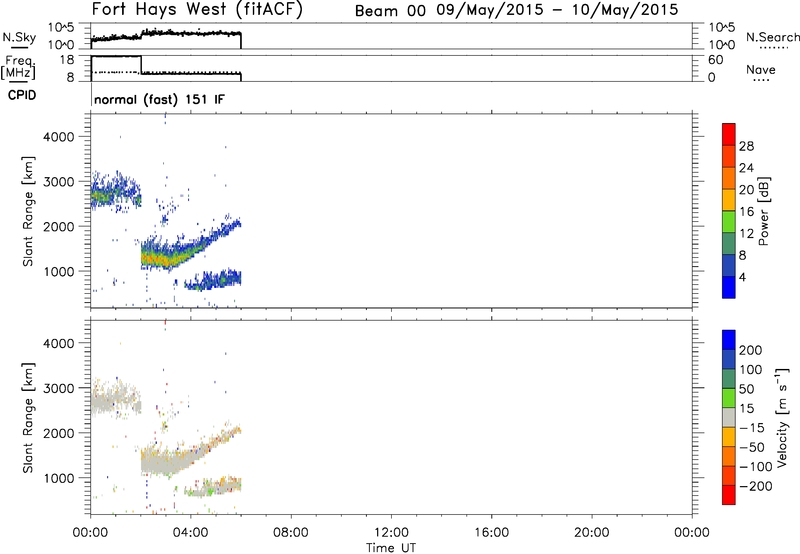Screen dimensions: 800x554
Task: Click "Slant Range [km]" label of power panel
Action: click(x=28, y=211)
